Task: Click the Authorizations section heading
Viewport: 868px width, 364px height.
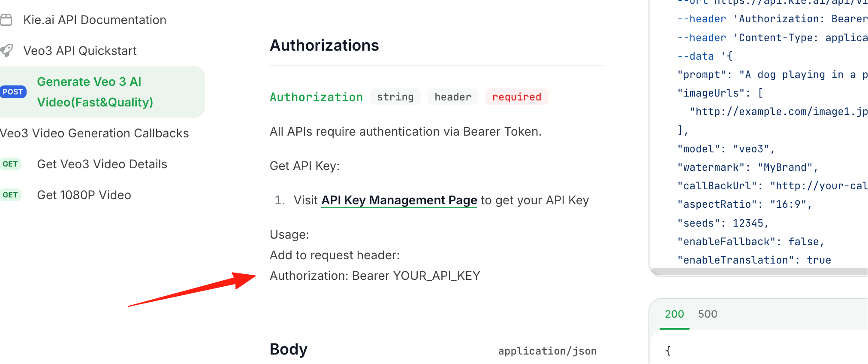Action: coord(324,45)
